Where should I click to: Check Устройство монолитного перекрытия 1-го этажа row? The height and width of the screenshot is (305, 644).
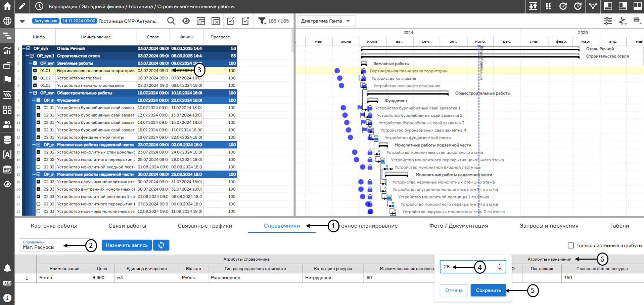point(38,204)
